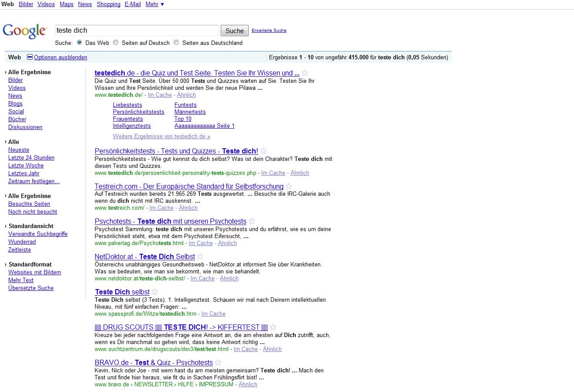Image resolution: width=574 pixels, height=392 pixels.
Task: Star the Testreich.com result
Action: pyautogui.click(x=289, y=186)
